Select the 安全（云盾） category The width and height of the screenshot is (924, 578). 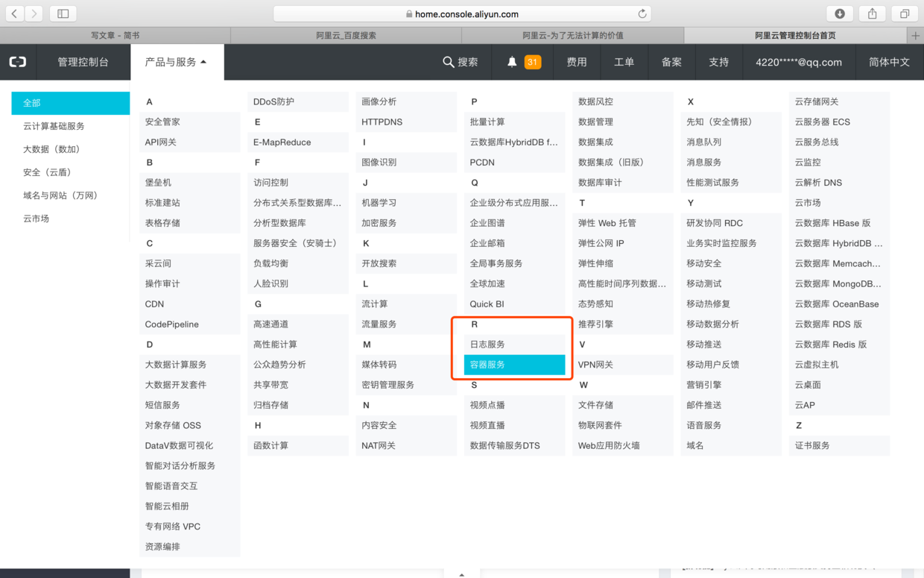pos(71,172)
